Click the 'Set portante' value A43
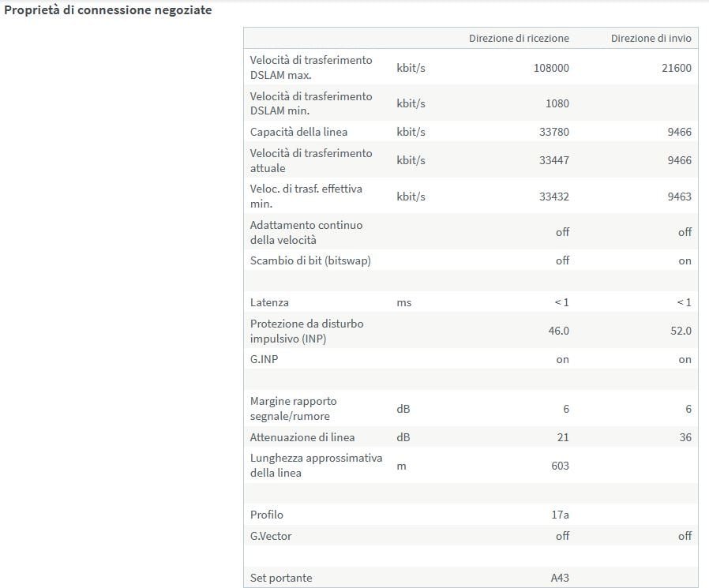Image resolution: width=709 pixels, height=588 pixels. pyautogui.click(x=560, y=578)
